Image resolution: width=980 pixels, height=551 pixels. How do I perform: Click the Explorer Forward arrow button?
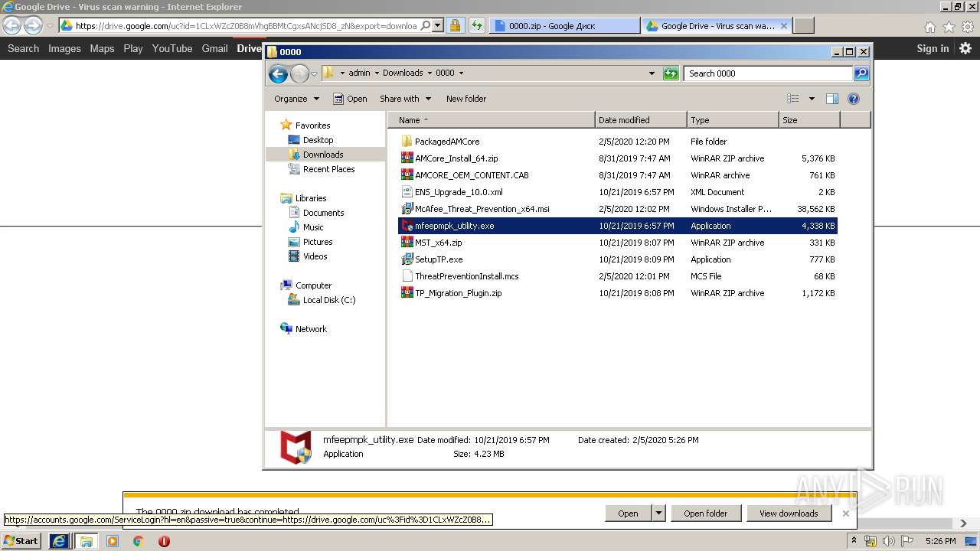[x=299, y=73]
